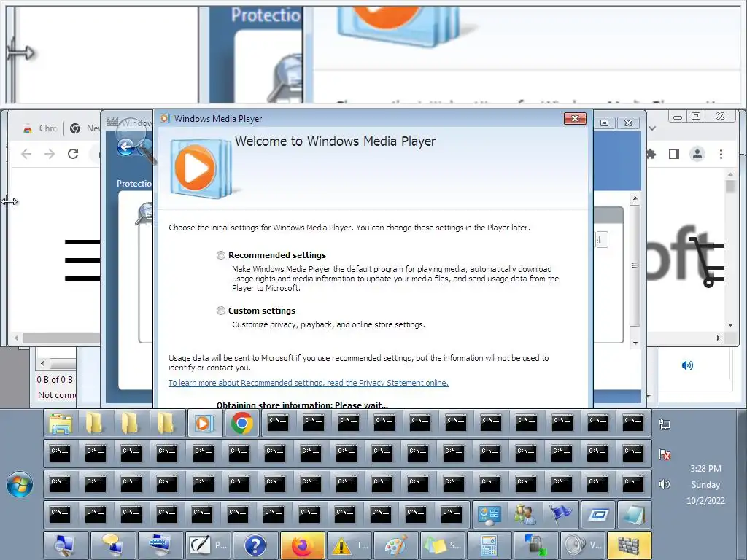This screenshot has width=747, height=560.
Task: Open the Run dialog taskbar icon
Action: (598, 515)
